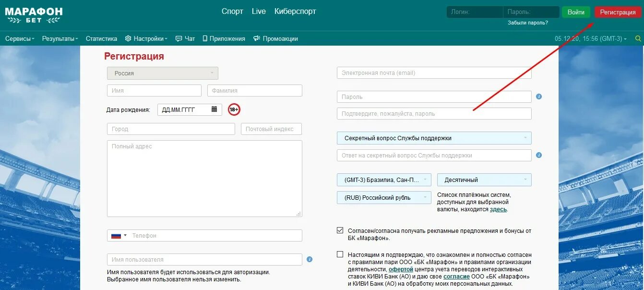Open the Приложения page
Screen dimensions: 644x290
tap(224, 38)
